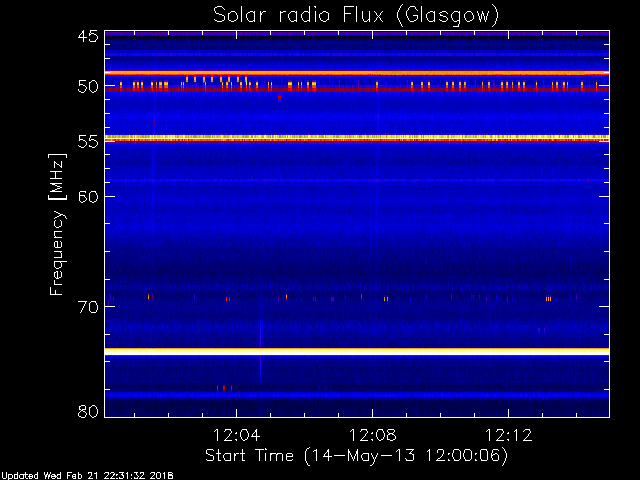The width and height of the screenshot is (640, 480).
Task: Click the purple band at 45 MHz
Action: [x=356, y=33]
